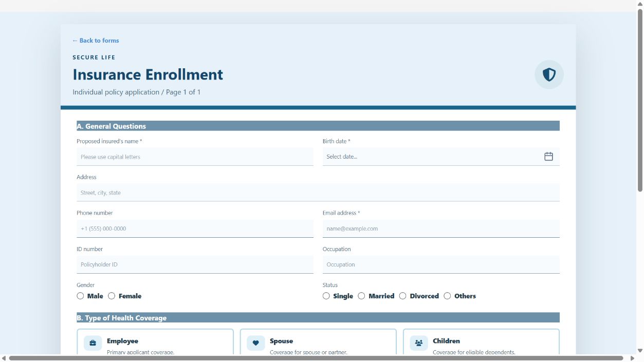Click the Spouse heart icon
This screenshot has width=644, height=362.
click(x=255, y=343)
